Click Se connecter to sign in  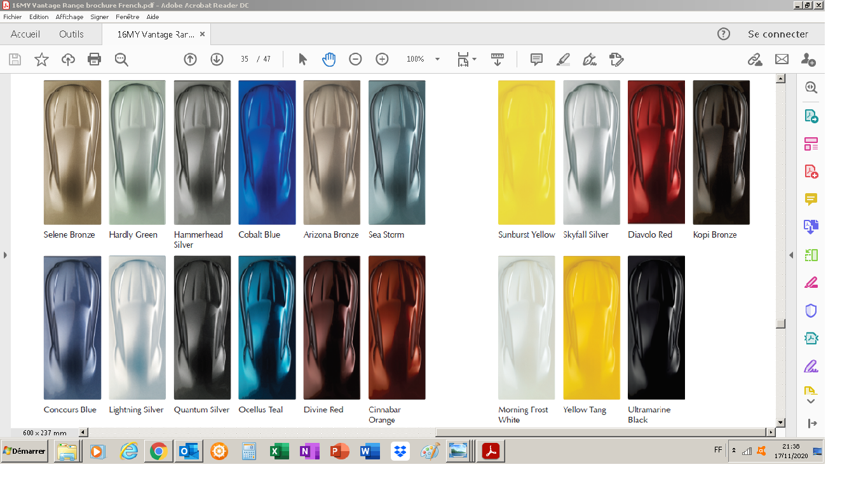pyautogui.click(x=778, y=34)
